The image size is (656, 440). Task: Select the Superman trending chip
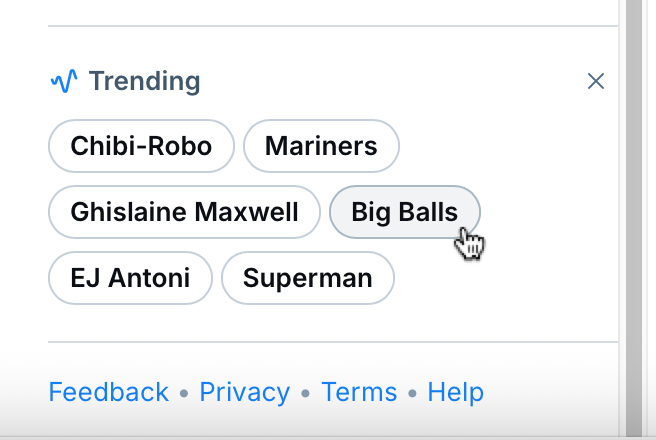(x=307, y=277)
